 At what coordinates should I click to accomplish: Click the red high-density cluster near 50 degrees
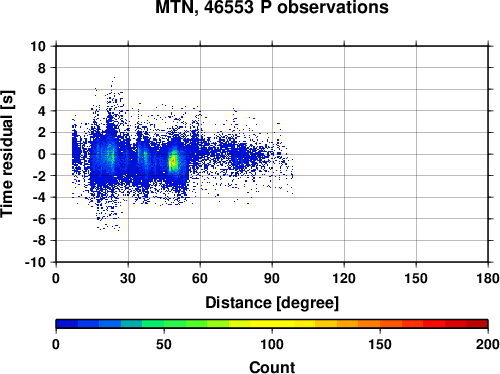click(x=173, y=162)
